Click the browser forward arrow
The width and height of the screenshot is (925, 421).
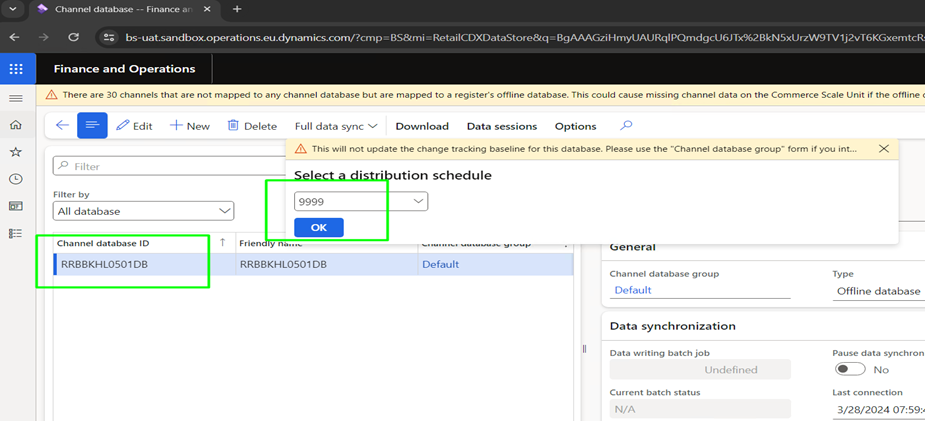[x=43, y=37]
